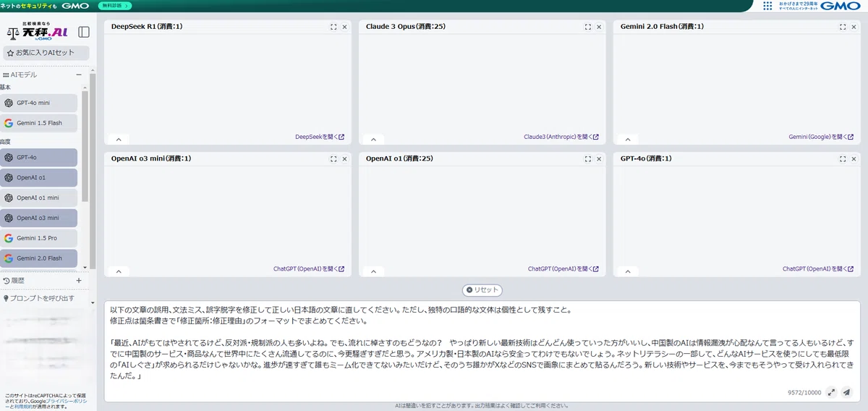Open the Tenbin AI logo home link
The width and height of the screenshot is (868, 411).
pos(37,33)
